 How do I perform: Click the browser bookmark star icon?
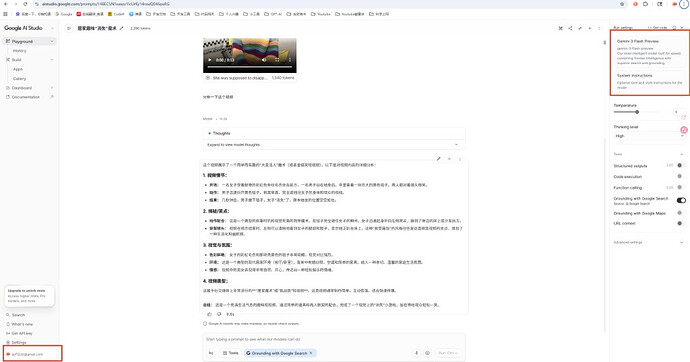click(x=622, y=4)
